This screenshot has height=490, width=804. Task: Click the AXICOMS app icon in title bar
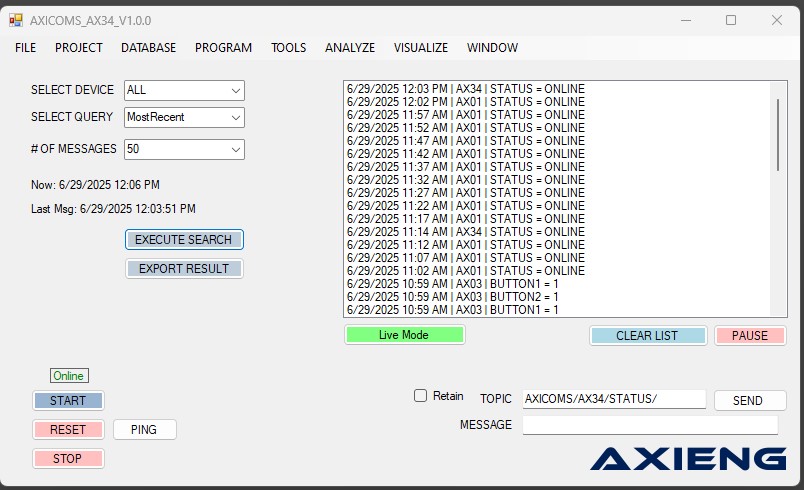coord(16,21)
